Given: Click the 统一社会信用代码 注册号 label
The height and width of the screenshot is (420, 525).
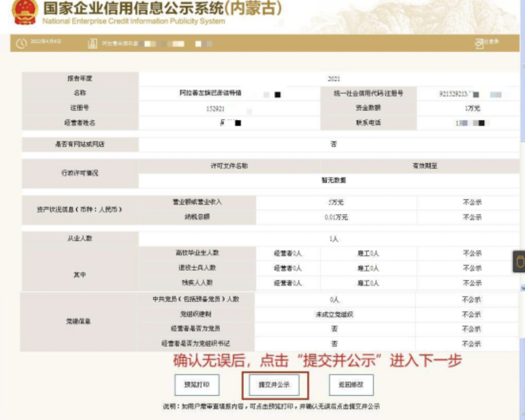Looking at the screenshot, I should tap(368, 94).
